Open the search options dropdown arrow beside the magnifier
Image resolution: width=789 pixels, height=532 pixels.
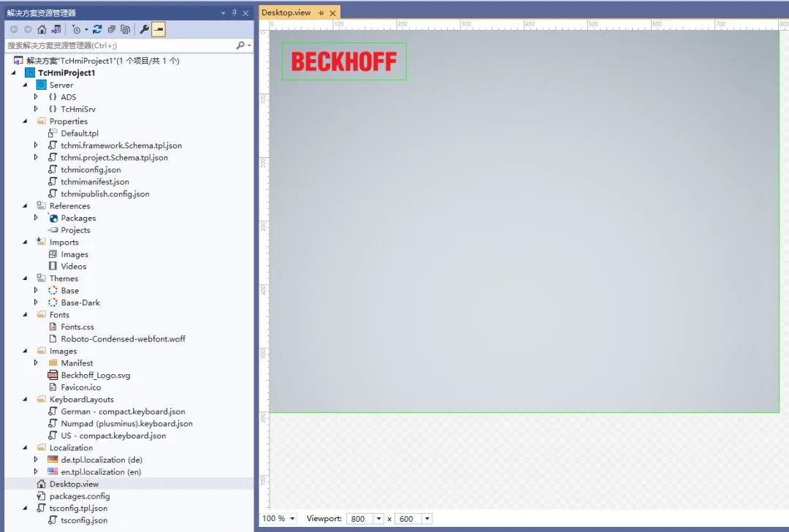pos(249,45)
